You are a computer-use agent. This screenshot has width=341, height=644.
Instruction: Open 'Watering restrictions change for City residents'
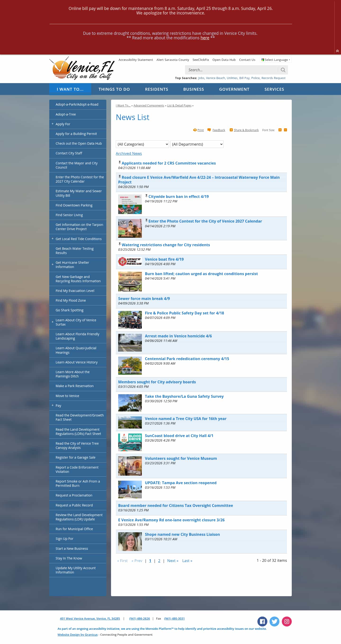tap(166, 245)
